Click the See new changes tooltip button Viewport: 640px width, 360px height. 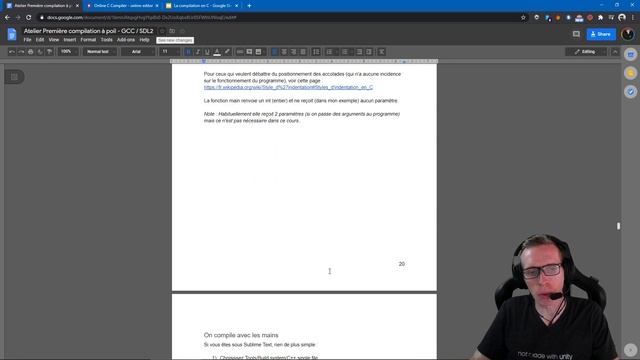tap(175, 40)
